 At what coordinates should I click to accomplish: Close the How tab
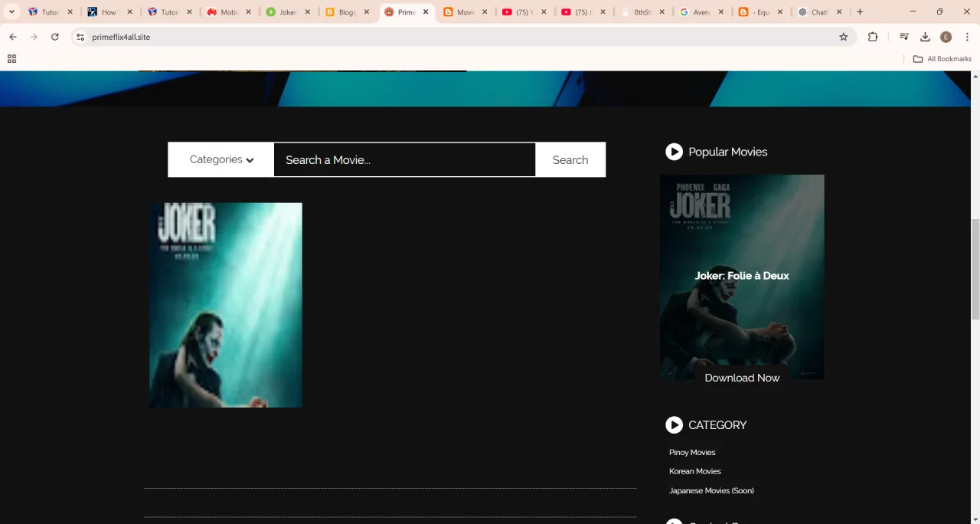click(129, 12)
